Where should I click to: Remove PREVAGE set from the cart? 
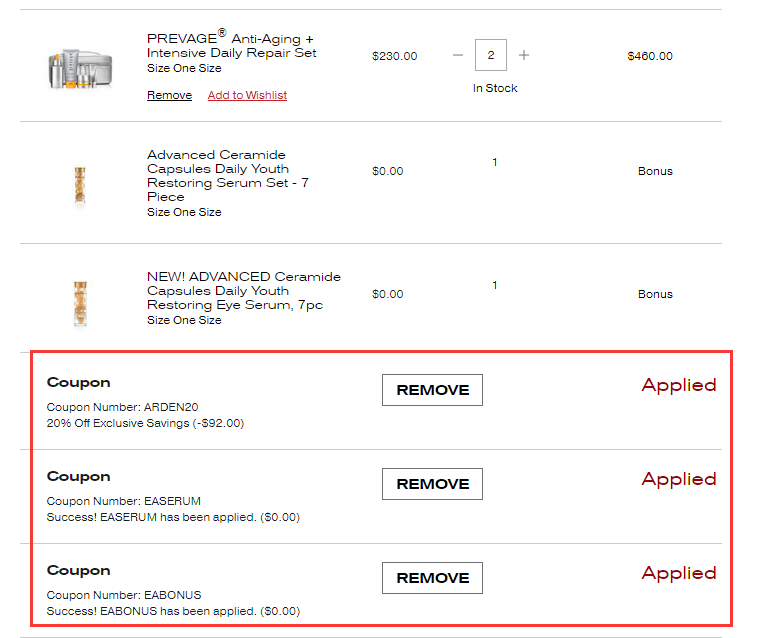[x=169, y=96]
